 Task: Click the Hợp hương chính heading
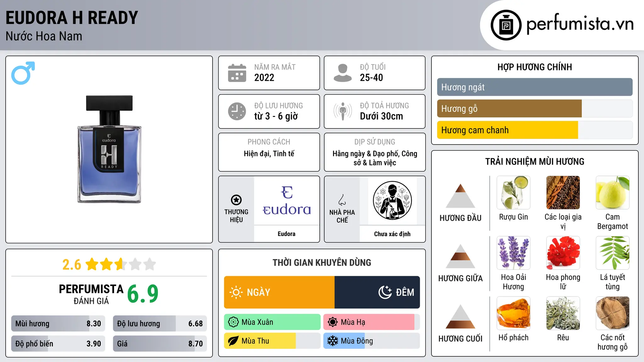point(535,67)
